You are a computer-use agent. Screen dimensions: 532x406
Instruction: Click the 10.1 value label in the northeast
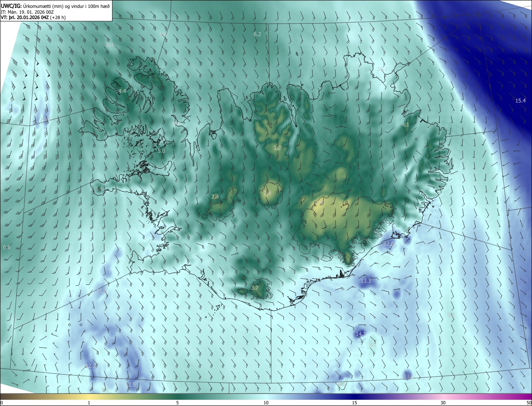click(x=382, y=69)
